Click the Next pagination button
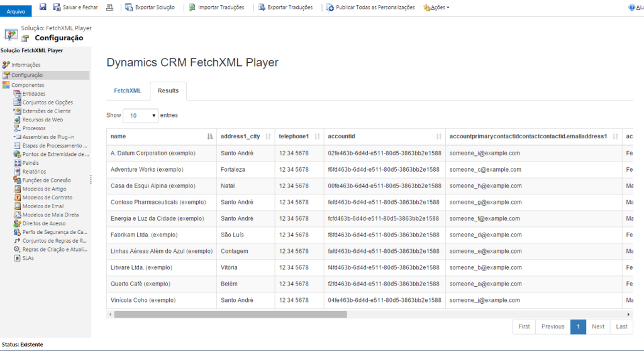The image size is (644, 356). click(x=598, y=327)
